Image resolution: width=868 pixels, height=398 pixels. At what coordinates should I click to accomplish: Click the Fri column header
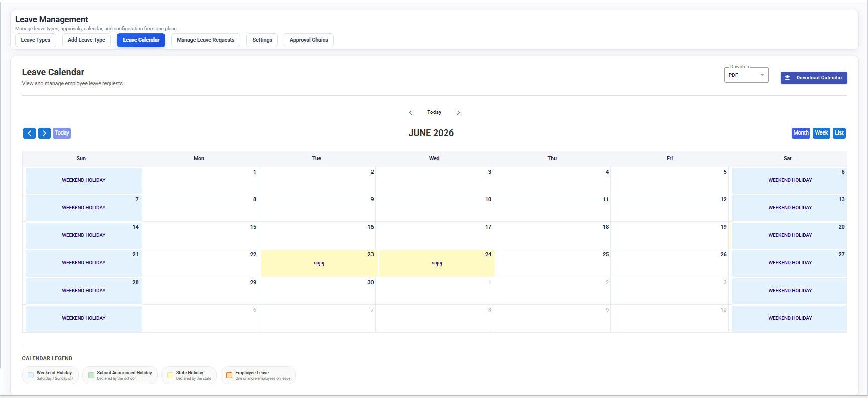(x=670, y=159)
